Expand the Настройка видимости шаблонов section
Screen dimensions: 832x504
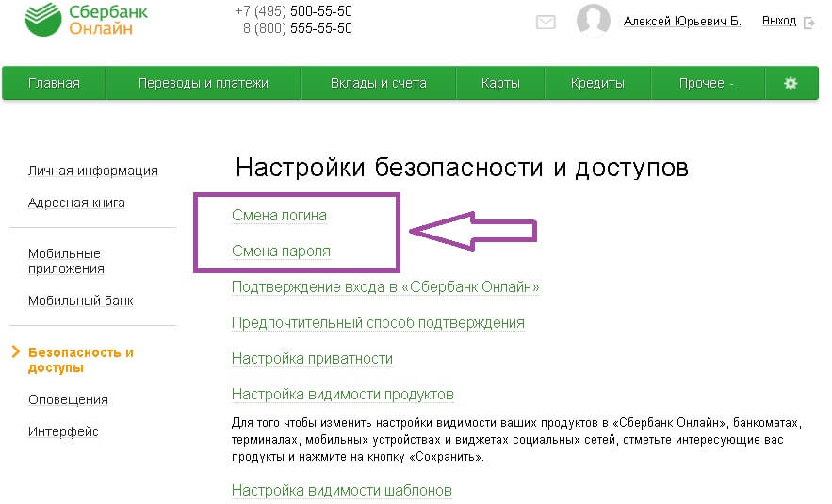[x=342, y=490]
